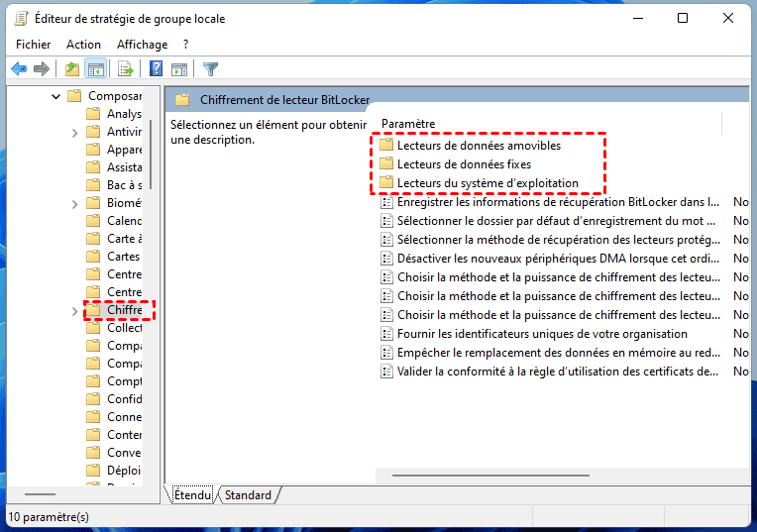The image size is (757, 532).
Task: Maximize the Éditeur de stratégie window
Action: click(683, 19)
